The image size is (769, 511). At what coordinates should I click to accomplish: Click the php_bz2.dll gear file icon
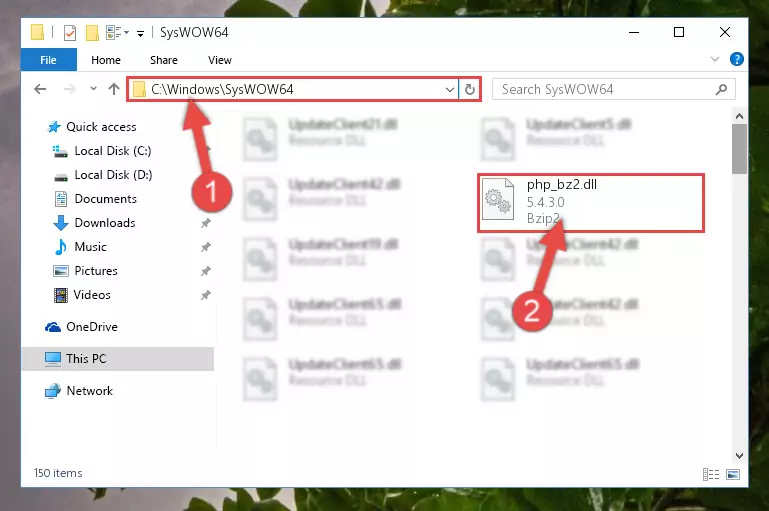tap(498, 199)
